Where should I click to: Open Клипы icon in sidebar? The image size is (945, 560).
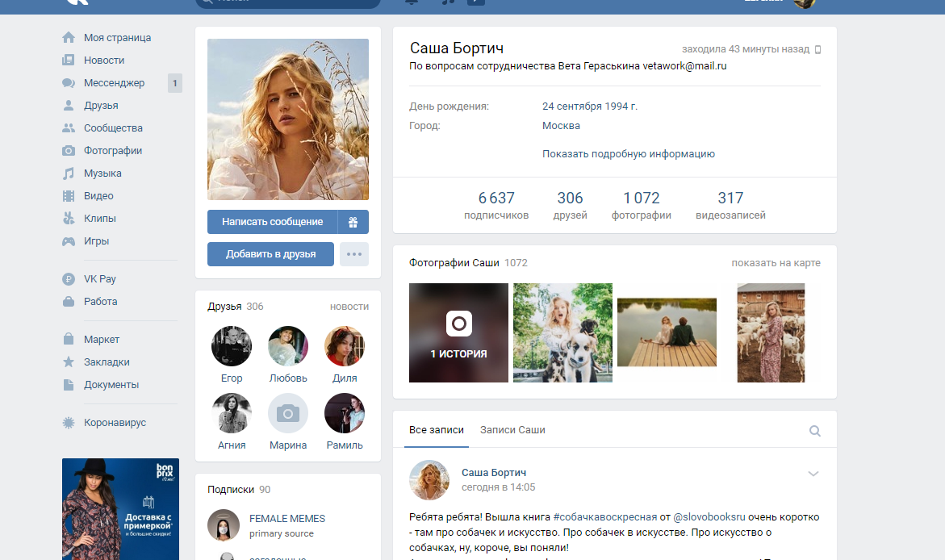69,218
